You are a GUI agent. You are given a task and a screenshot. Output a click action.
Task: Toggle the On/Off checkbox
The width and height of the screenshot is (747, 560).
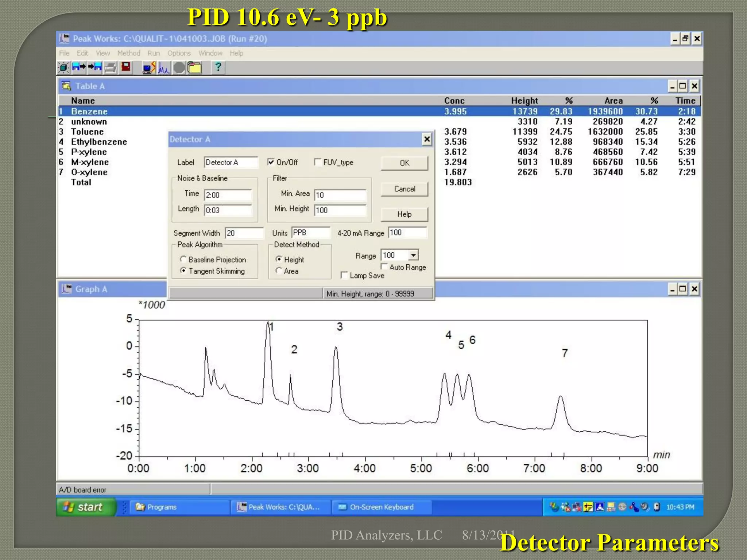[271, 162]
